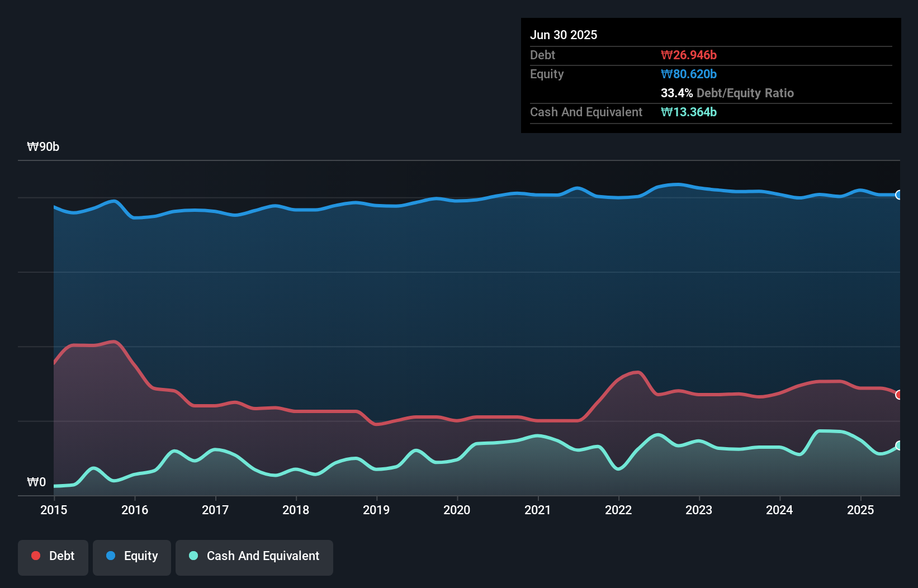Click the ₩0 y-axis label
Image resolution: width=918 pixels, height=588 pixels.
(36, 482)
